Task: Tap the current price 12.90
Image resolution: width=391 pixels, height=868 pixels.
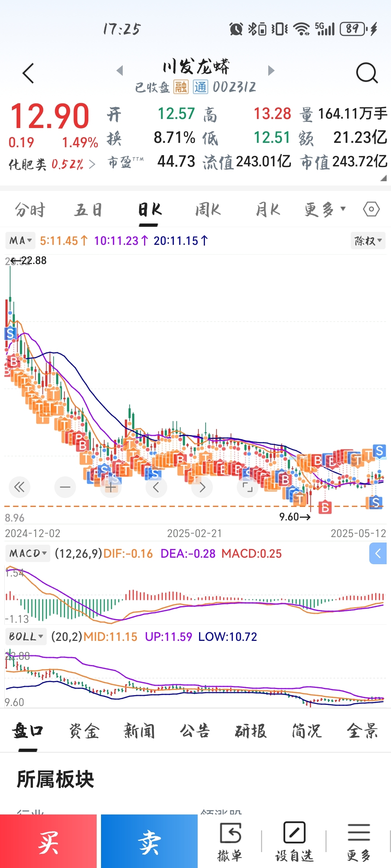Action: [50, 116]
